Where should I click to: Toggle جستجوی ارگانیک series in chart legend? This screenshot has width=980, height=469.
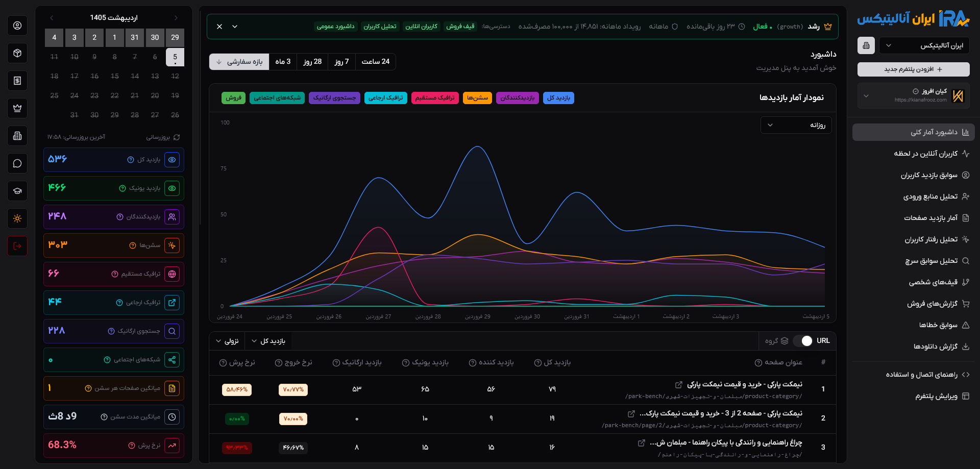334,98
